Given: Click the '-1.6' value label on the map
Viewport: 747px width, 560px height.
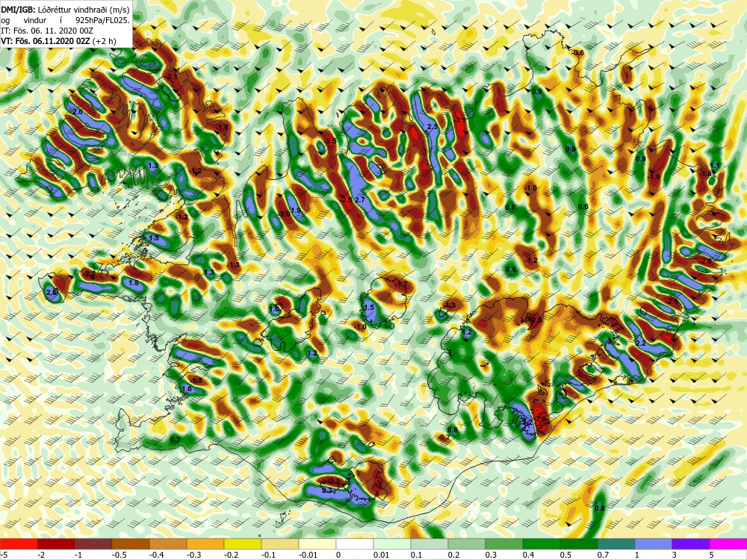Looking at the screenshot, I should click(222, 128).
